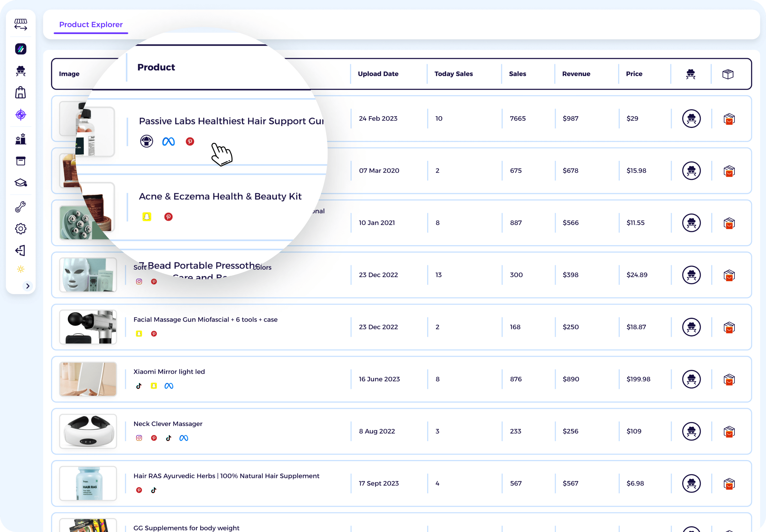Viewport: 766px width, 532px height.
Task: Click spy icon in the $15.98 row
Action: (691, 171)
